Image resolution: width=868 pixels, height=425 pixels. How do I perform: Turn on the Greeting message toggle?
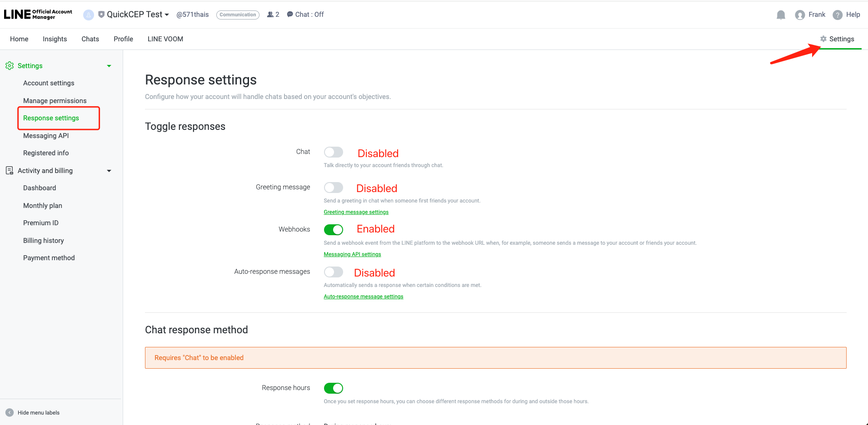click(333, 188)
